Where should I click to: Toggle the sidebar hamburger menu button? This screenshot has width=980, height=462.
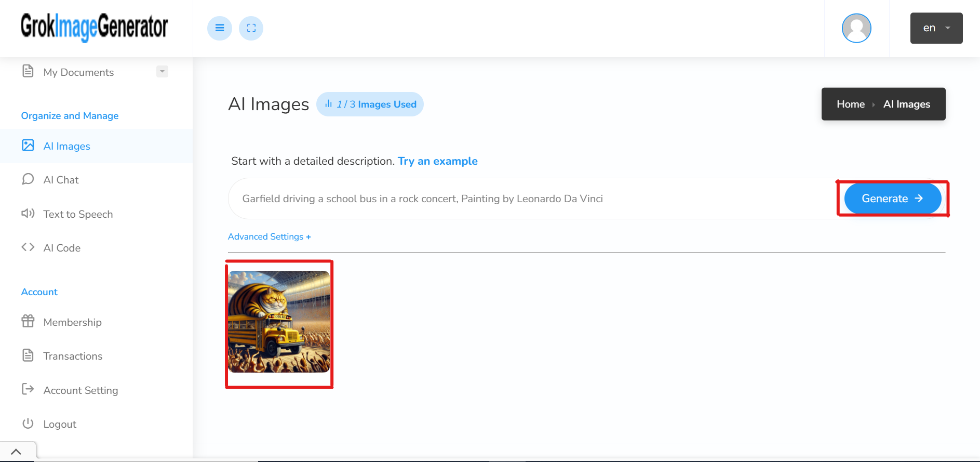point(220,28)
